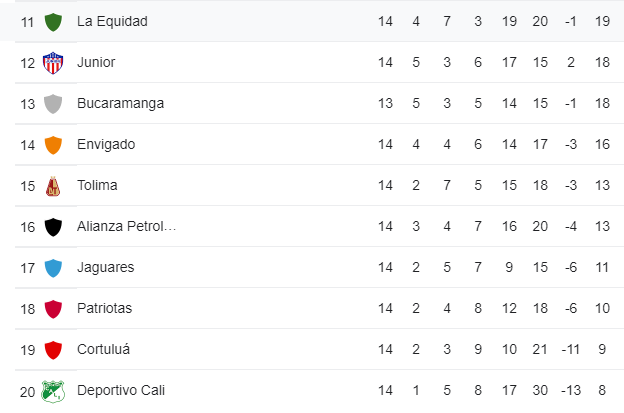The height and width of the screenshot is (413, 624).
Task: Open the Junior team name link
Action: click(x=96, y=62)
